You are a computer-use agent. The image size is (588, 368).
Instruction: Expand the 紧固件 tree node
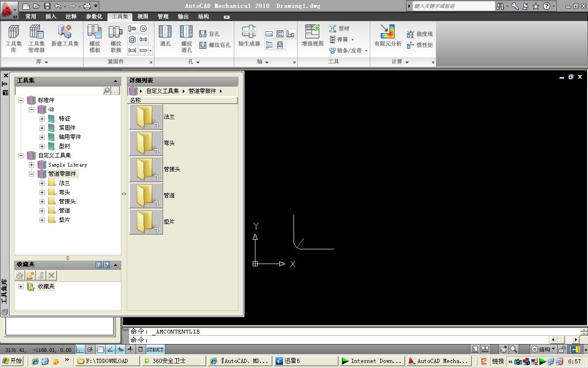[x=42, y=128]
